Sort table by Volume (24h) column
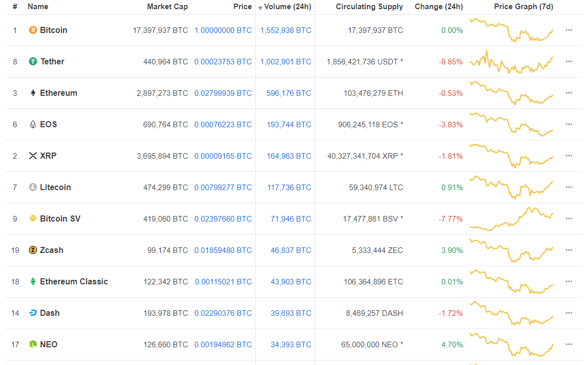 [287, 7]
